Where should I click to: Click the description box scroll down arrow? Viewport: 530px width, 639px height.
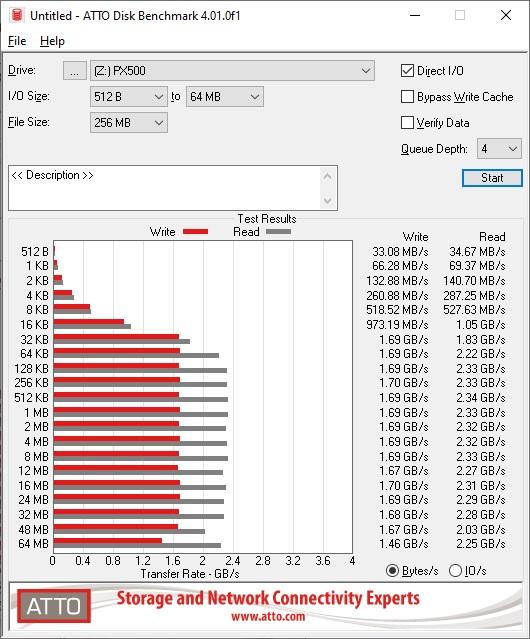328,200
